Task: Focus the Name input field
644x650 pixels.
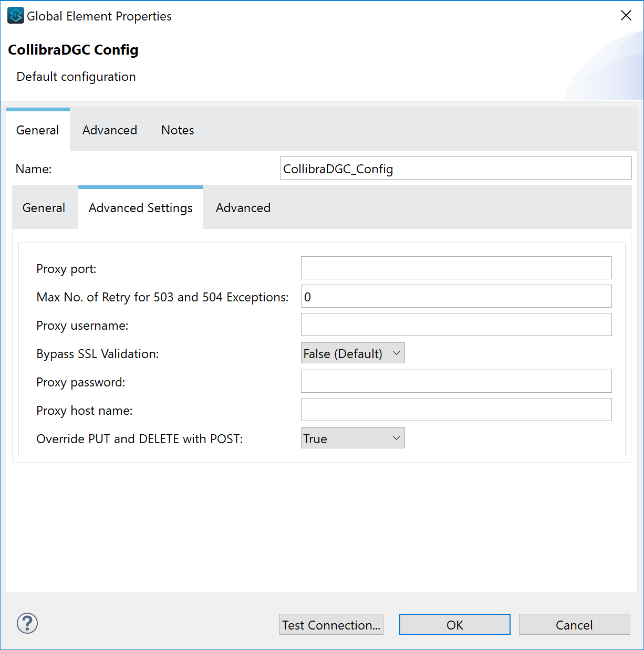Action: click(456, 168)
